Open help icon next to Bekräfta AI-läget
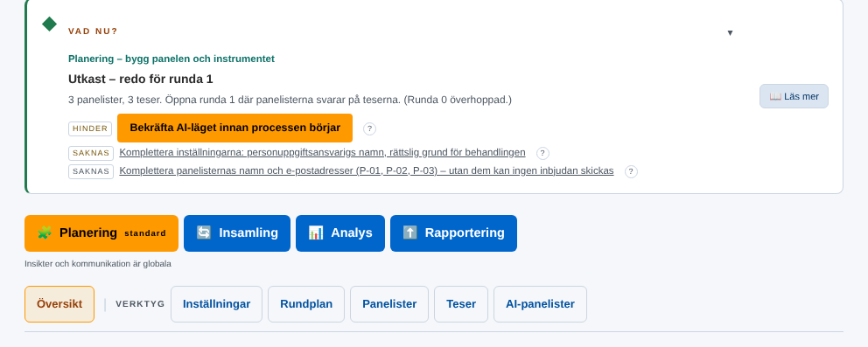 click(x=370, y=128)
